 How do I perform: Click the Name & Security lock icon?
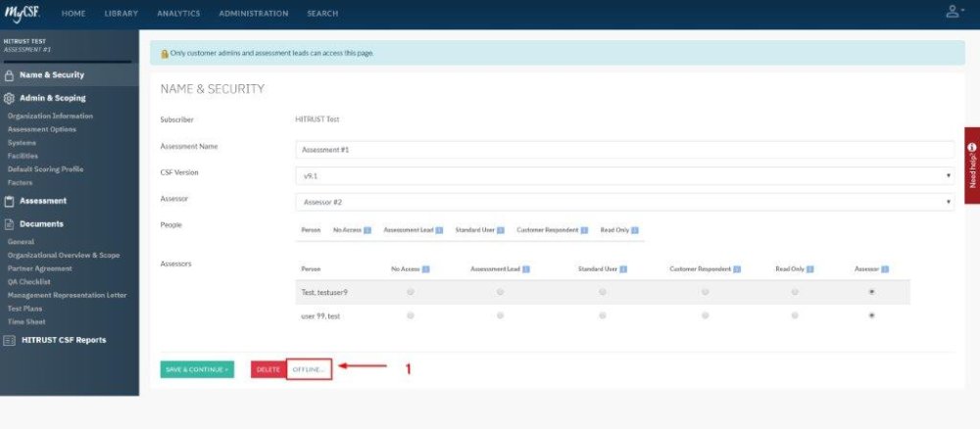point(9,75)
